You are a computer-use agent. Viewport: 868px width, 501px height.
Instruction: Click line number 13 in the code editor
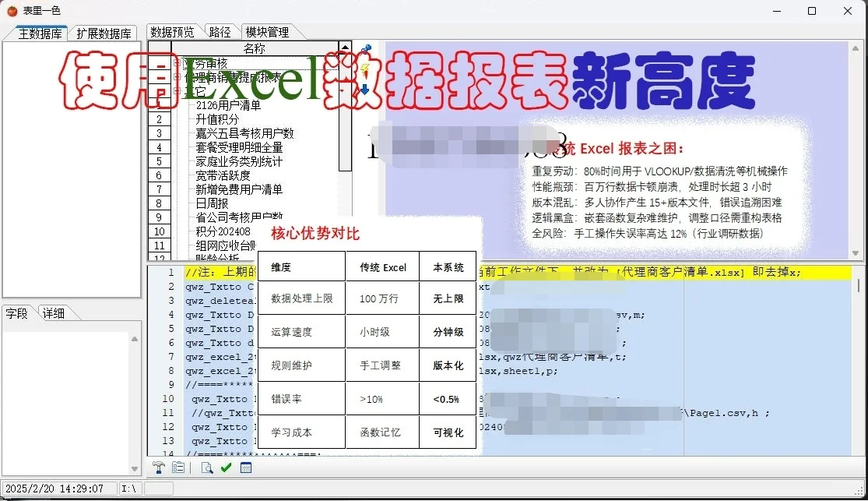tap(167, 440)
